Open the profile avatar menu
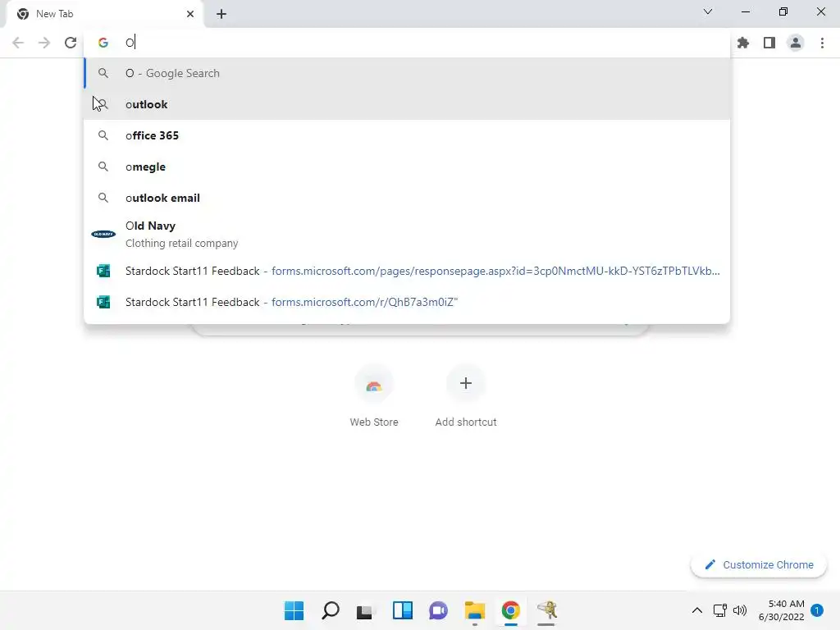 click(x=796, y=43)
